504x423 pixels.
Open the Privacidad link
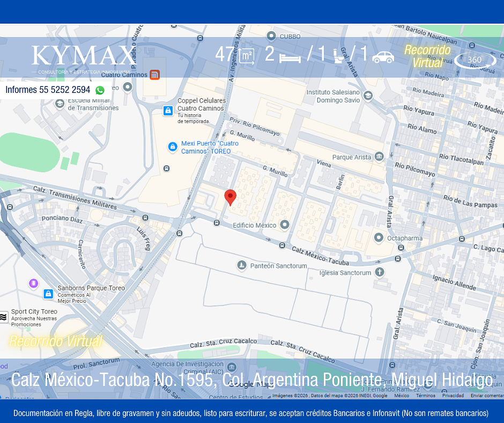(x=453, y=396)
